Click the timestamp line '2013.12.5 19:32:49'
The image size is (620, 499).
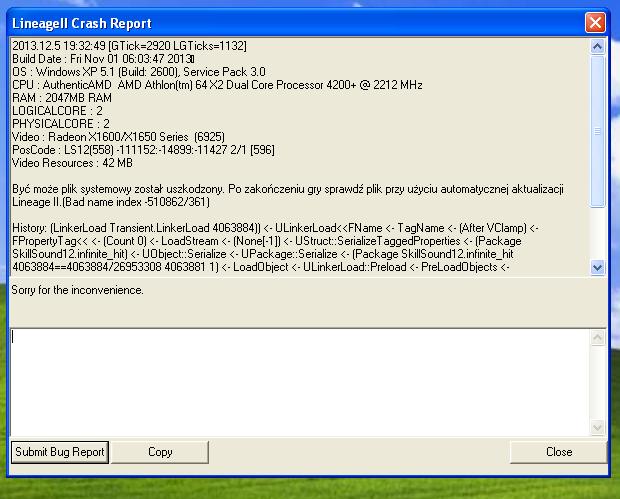[x=129, y=46]
